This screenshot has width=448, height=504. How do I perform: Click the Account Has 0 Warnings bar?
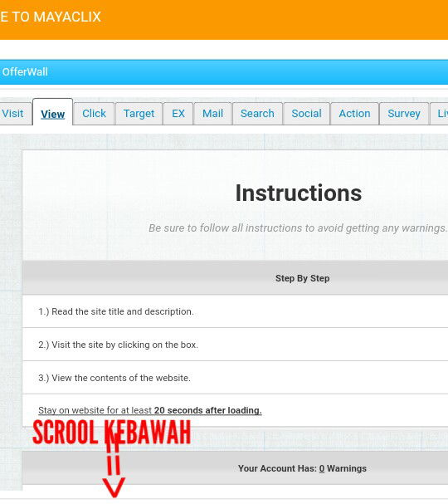235,468
